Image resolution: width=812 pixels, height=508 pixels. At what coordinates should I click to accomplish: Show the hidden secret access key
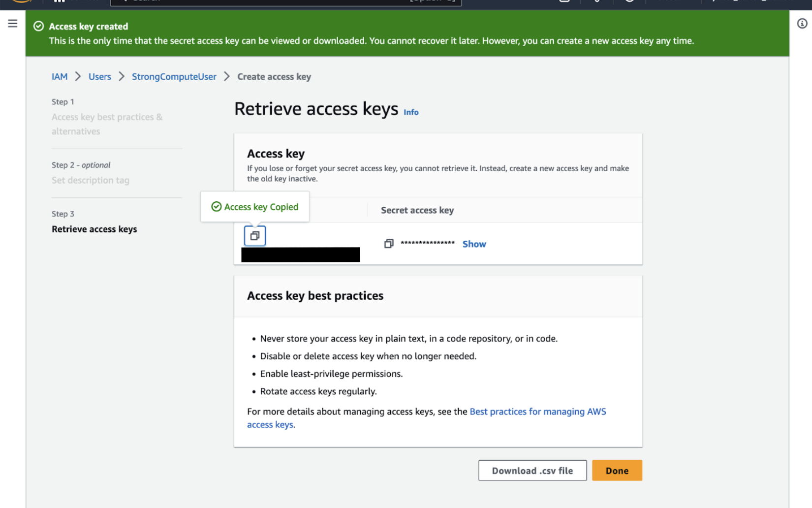point(474,244)
